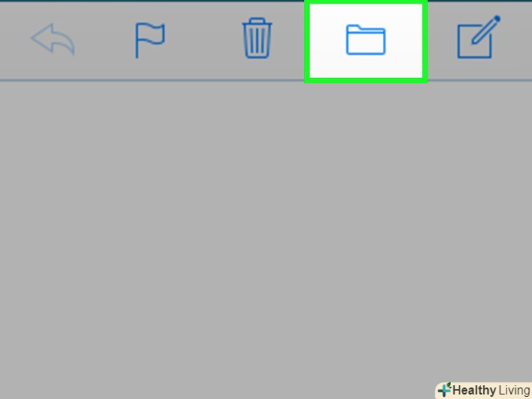Flag the current message

pyautogui.click(x=150, y=40)
